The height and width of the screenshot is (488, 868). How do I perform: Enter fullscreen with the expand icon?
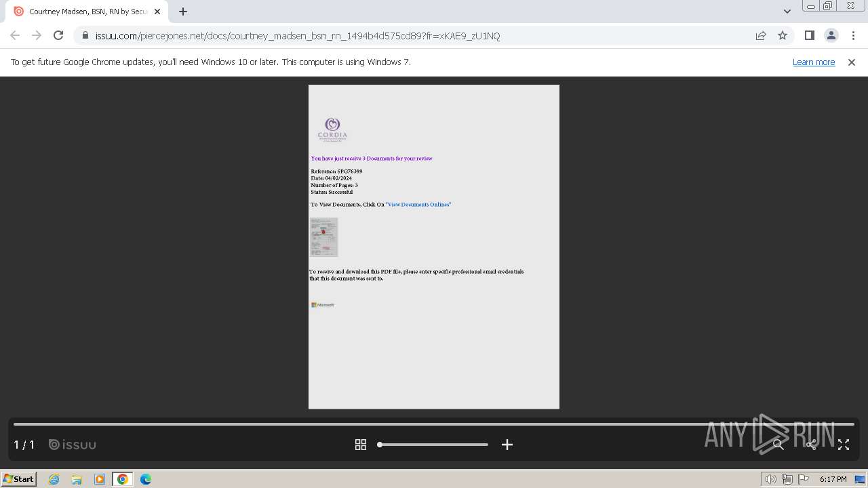844,445
